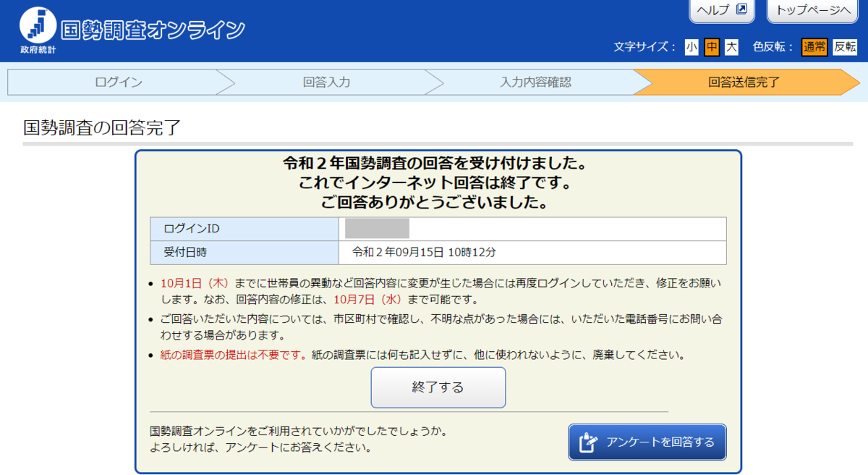
Task: Select 通常 color mode
Action: (x=814, y=47)
